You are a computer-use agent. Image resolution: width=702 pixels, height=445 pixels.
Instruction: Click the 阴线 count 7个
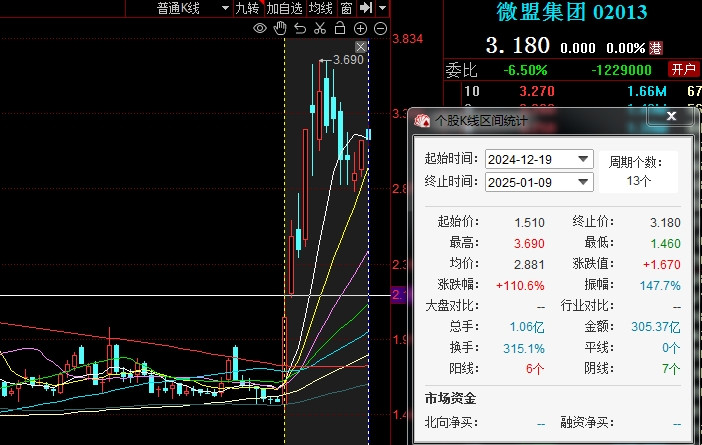tap(671, 369)
